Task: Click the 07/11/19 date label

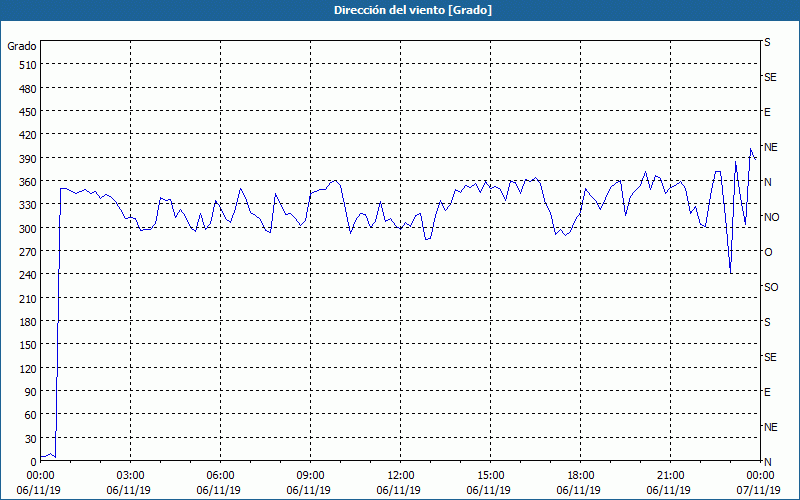Action: pos(758,490)
